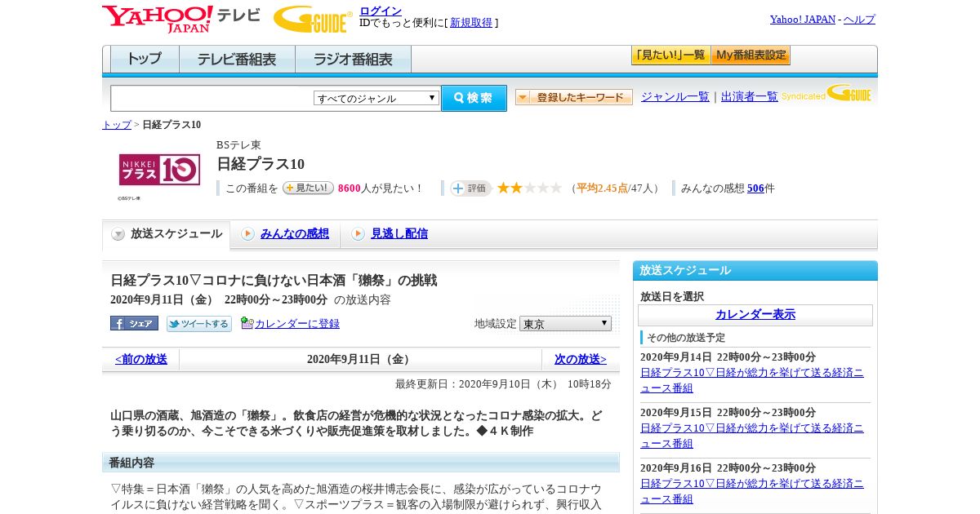
Task: Click the grey arrow icon beside 放送スケジュール
Action: [x=118, y=234]
